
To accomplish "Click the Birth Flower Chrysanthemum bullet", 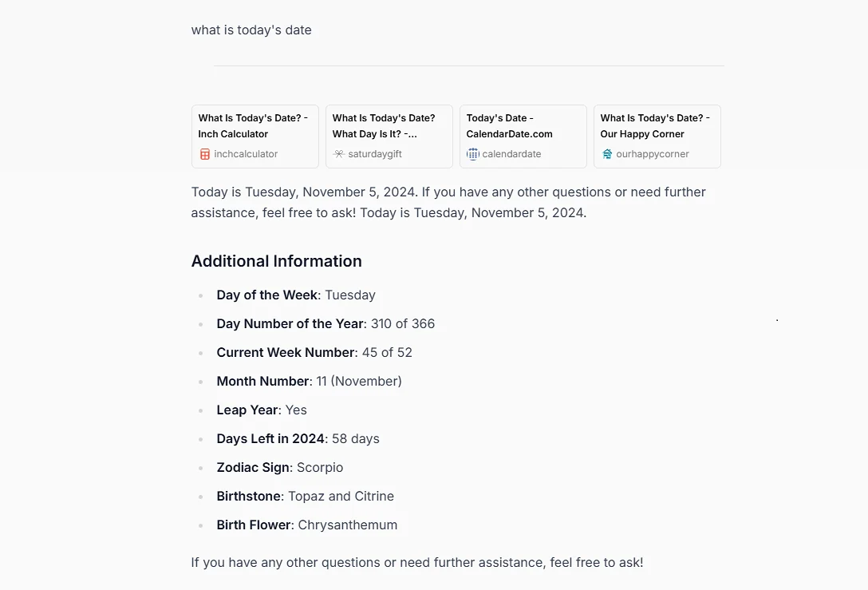I will [306, 525].
